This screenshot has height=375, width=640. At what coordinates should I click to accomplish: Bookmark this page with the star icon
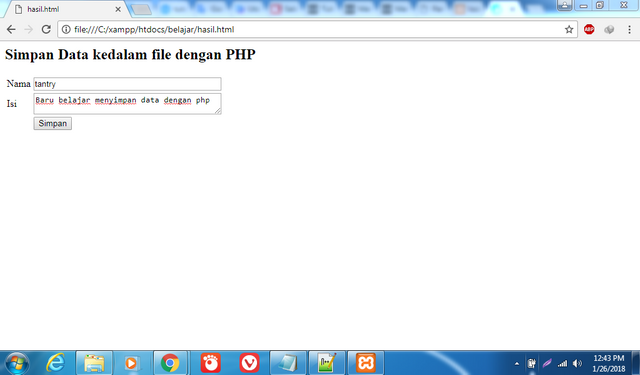coord(569,29)
